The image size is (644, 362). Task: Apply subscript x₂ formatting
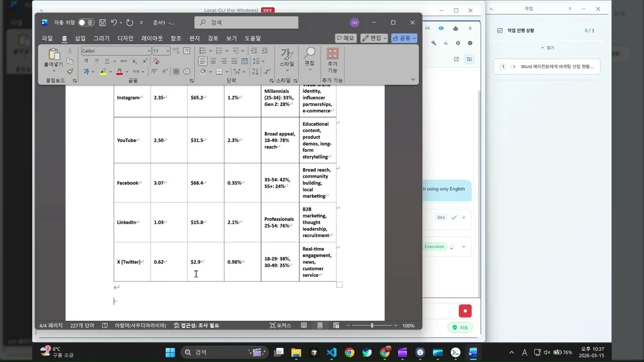click(134, 61)
